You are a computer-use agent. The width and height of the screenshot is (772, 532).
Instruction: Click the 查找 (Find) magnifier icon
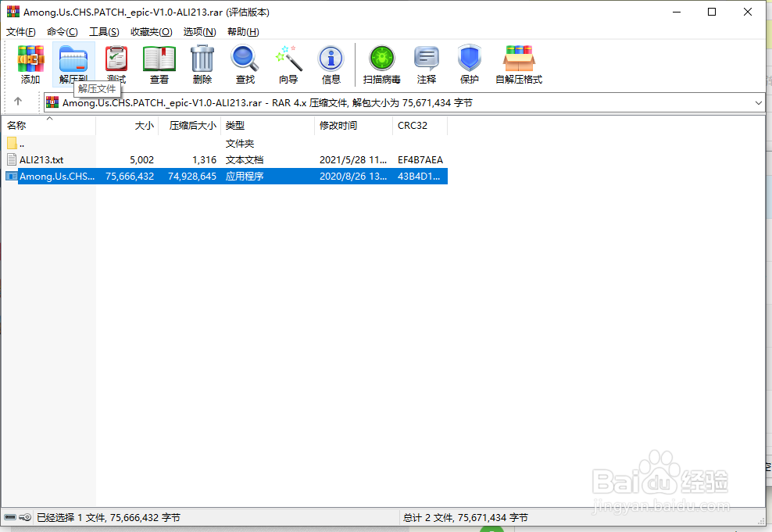245,59
